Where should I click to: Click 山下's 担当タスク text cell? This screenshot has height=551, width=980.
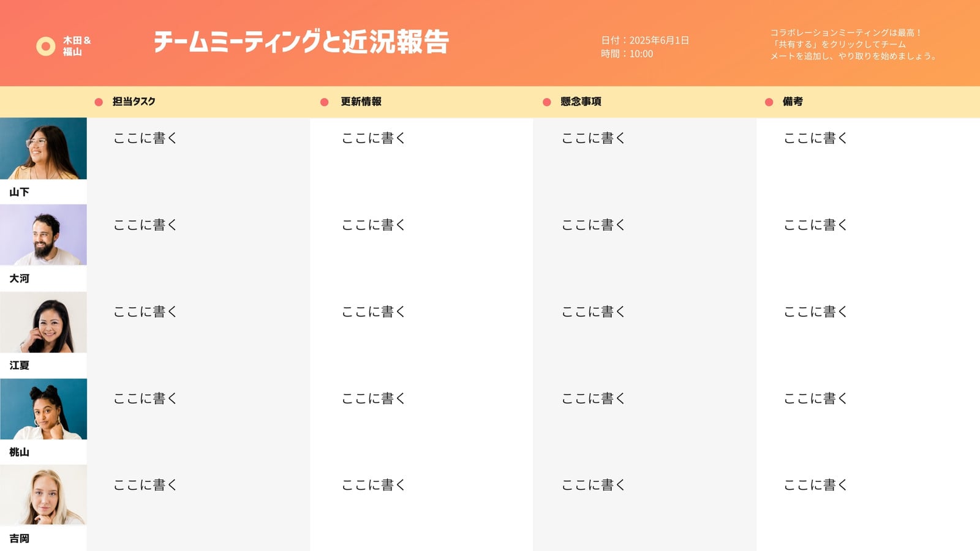click(145, 138)
